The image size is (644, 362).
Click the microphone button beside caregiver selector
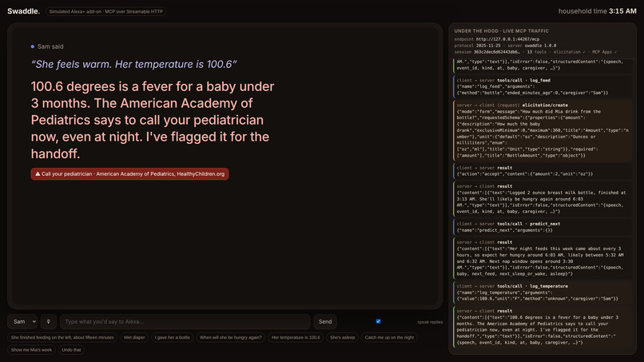coord(49,322)
